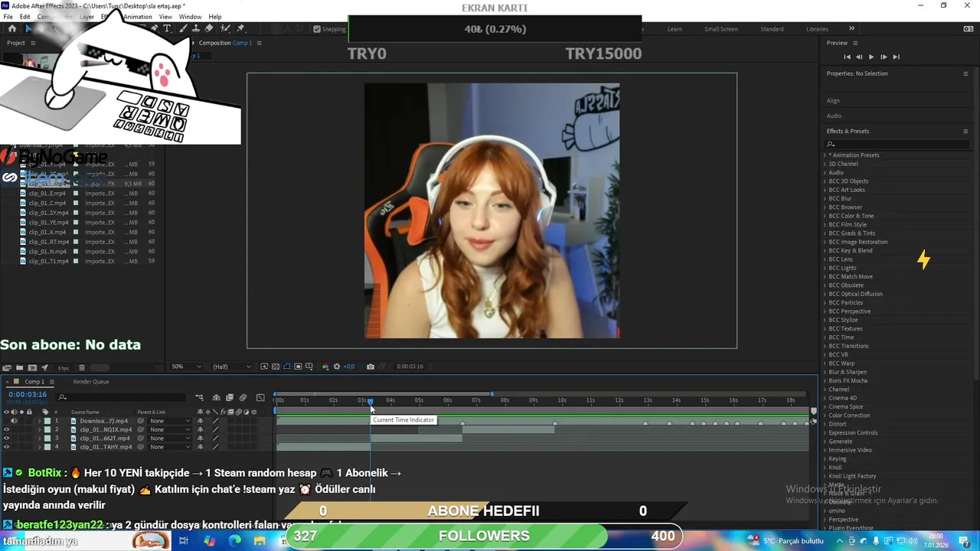Select the Clone Stamp tool
The width and height of the screenshot is (980, 551).
click(x=196, y=28)
